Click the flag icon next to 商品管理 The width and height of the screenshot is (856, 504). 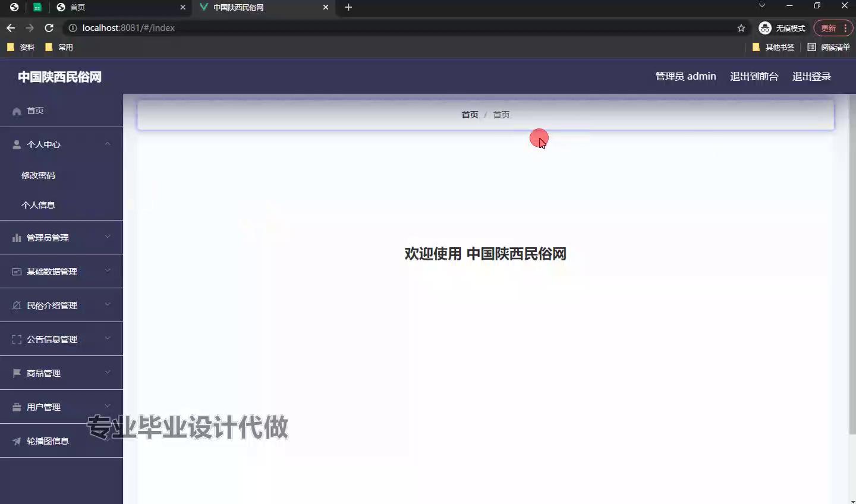pos(17,373)
